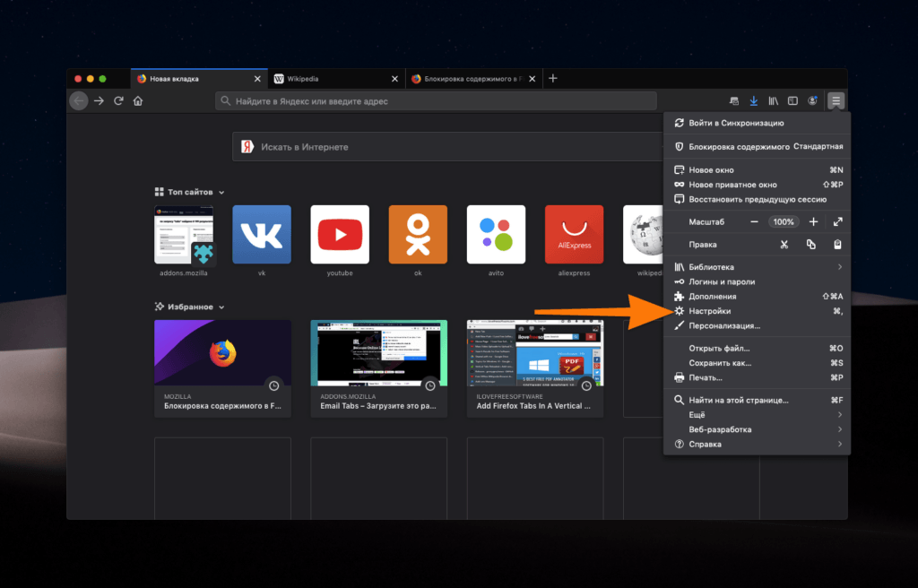Switch to the Новая вкладка tab
This screenshot has height=588, width=918.
click(199, 79)
